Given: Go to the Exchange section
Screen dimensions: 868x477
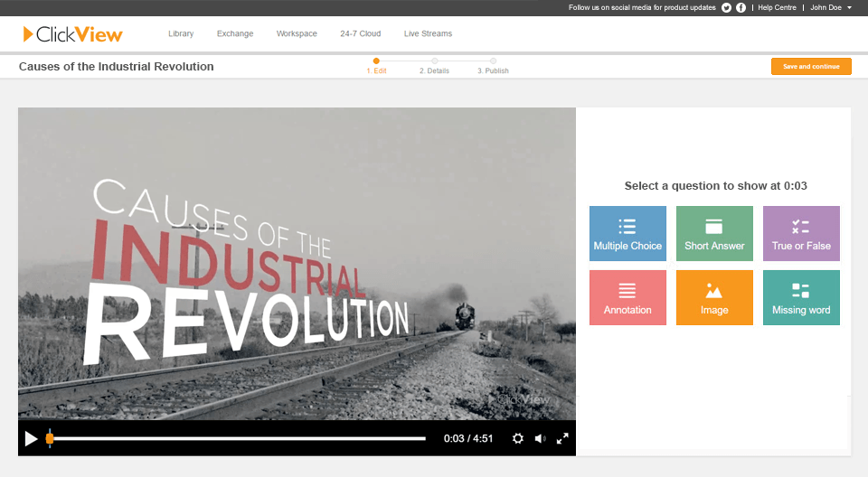Looking at the screenshot, I should (235, 33).
